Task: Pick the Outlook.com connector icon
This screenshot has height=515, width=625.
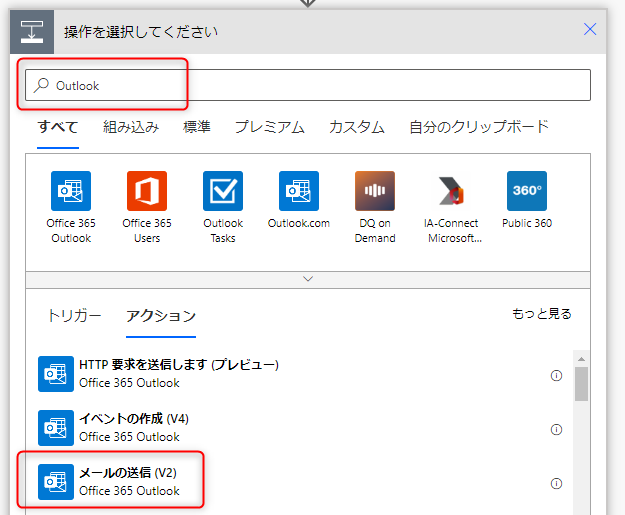Action: click(x=298, y=191)
